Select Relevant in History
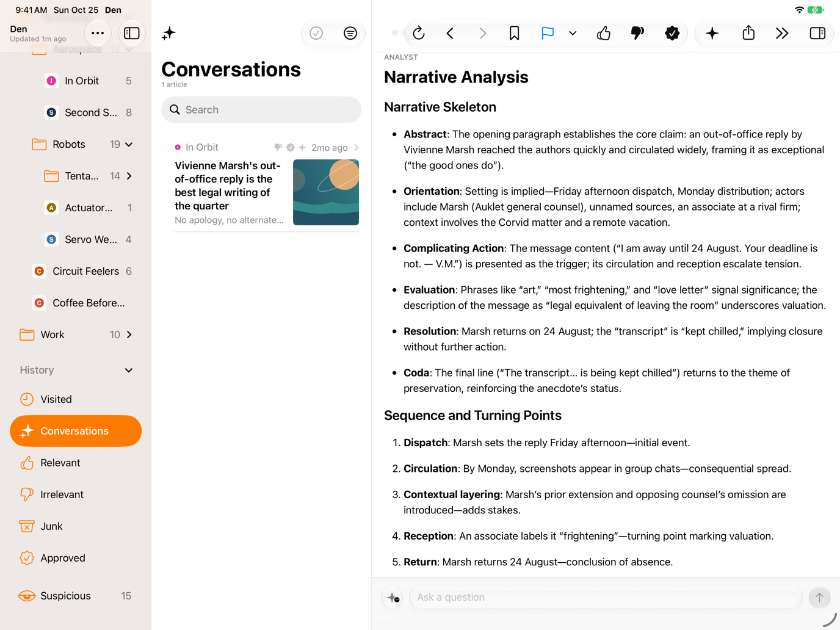This screenshot has width=840, height=630. 76,463
